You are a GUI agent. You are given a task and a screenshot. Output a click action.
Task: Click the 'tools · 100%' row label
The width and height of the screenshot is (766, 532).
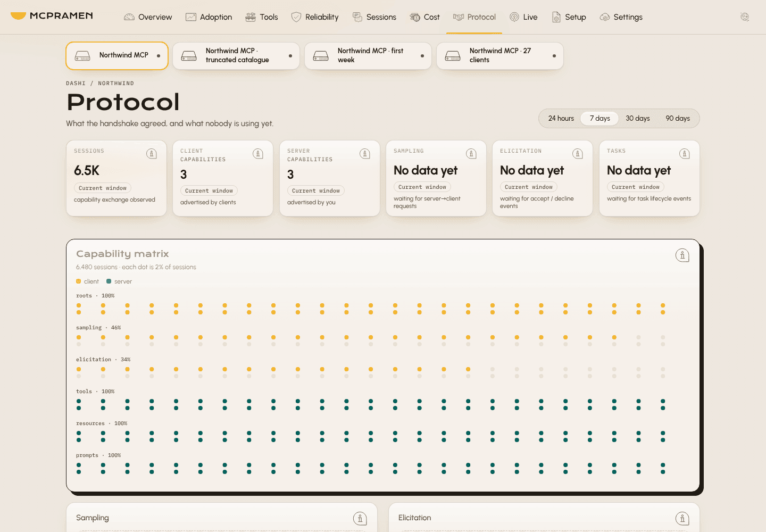click(x=95, y=392)
